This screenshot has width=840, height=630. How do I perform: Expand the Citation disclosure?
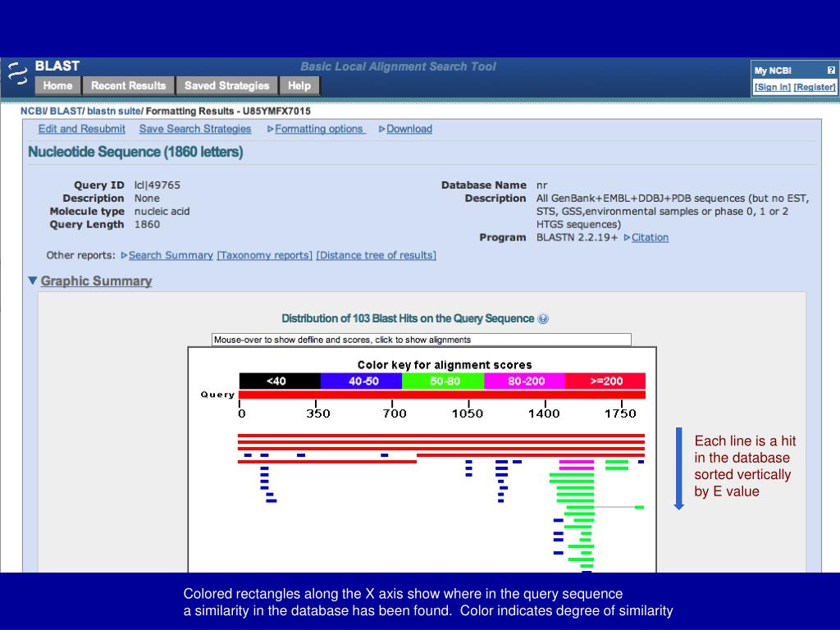click(x=646, y=237)
